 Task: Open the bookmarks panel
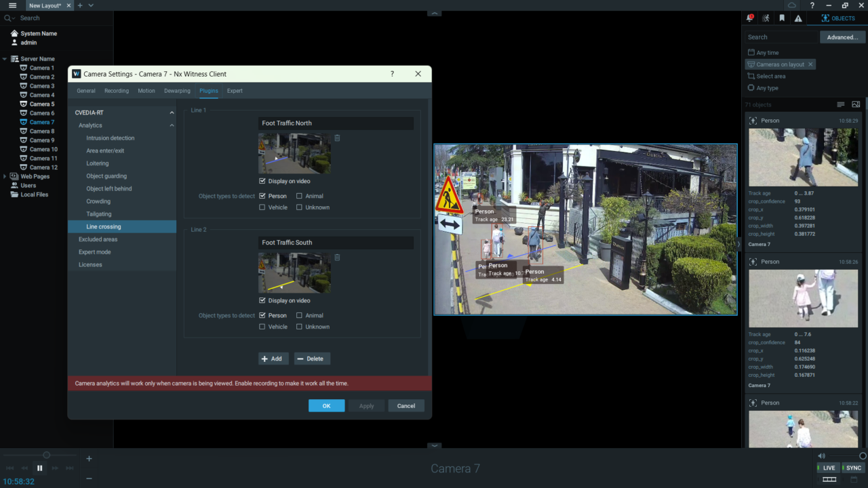click(781, 18)
